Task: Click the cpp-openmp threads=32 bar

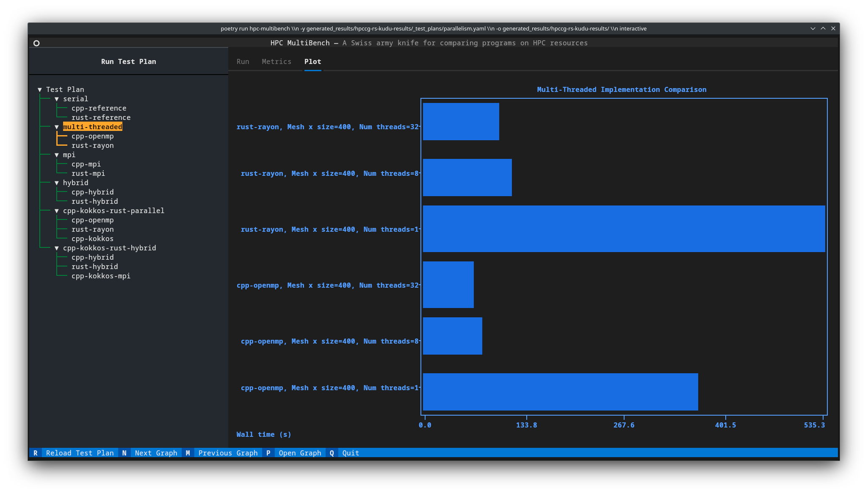Action: point(448,285)
